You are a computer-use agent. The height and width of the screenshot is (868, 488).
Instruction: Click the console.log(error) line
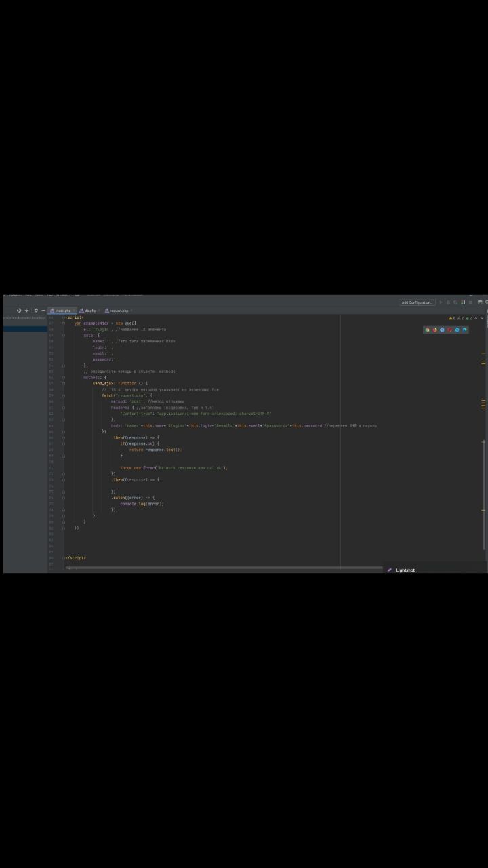point(142,504)
